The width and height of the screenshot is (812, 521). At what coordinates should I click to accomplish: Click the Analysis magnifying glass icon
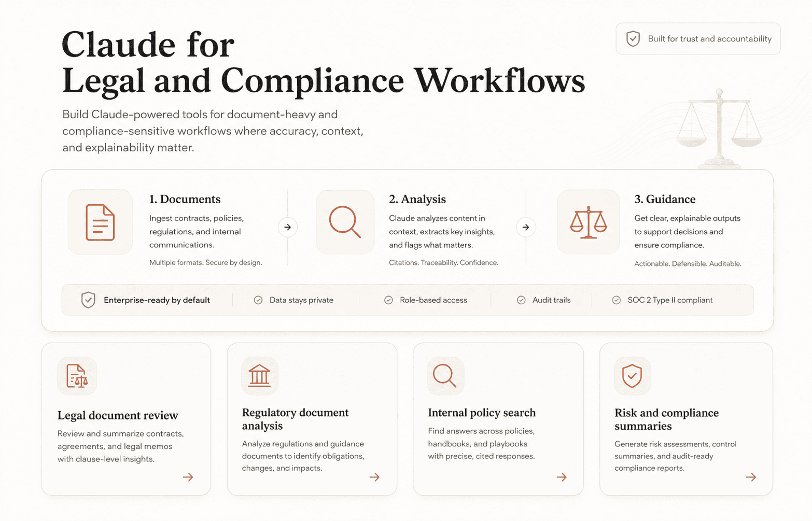click(345, 222)
